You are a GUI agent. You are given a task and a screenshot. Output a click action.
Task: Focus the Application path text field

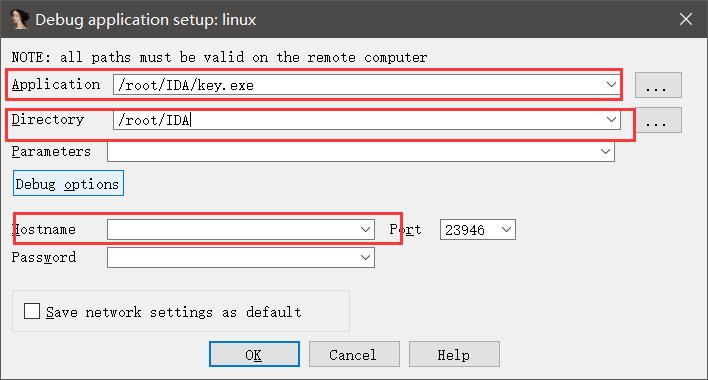coord(359,84)
